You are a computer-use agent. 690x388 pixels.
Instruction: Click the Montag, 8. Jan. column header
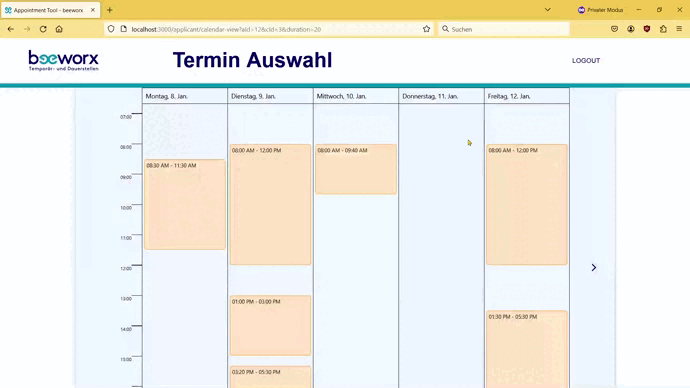(x=185, y=96)
